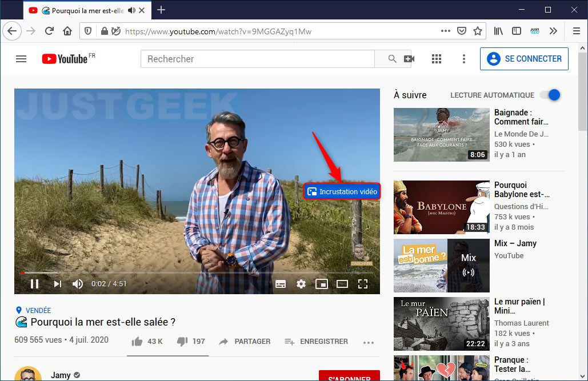Open the JustGeek extension icon
Image resolution: width=588 pixels, height=381 pixels.
tap(535, 31)
